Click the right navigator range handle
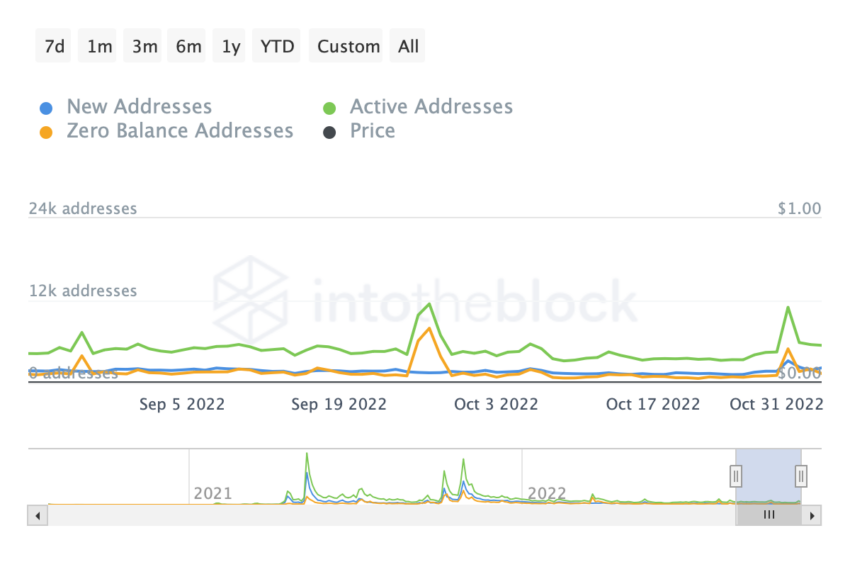Viewport: 850px width, 567px height. (x=801, y=476)
